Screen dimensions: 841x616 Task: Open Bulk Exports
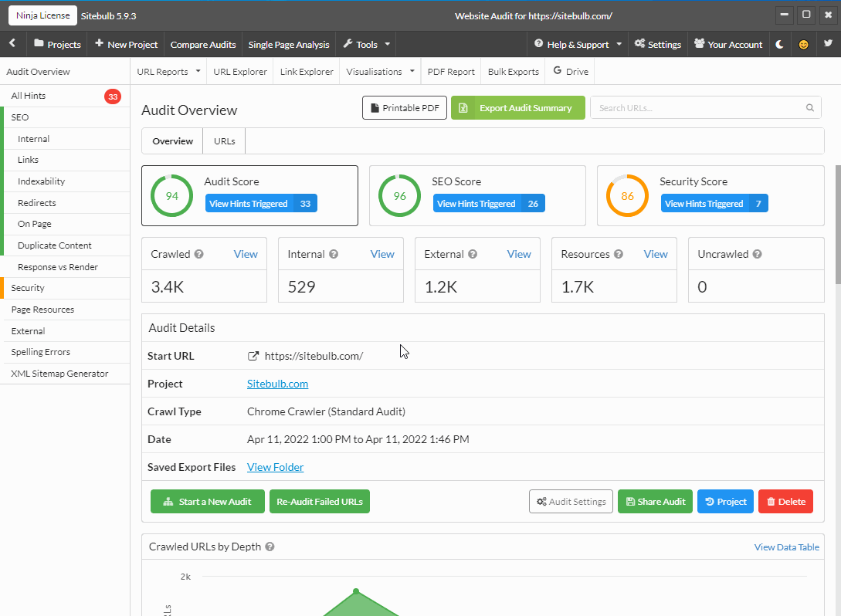[514, 71]
